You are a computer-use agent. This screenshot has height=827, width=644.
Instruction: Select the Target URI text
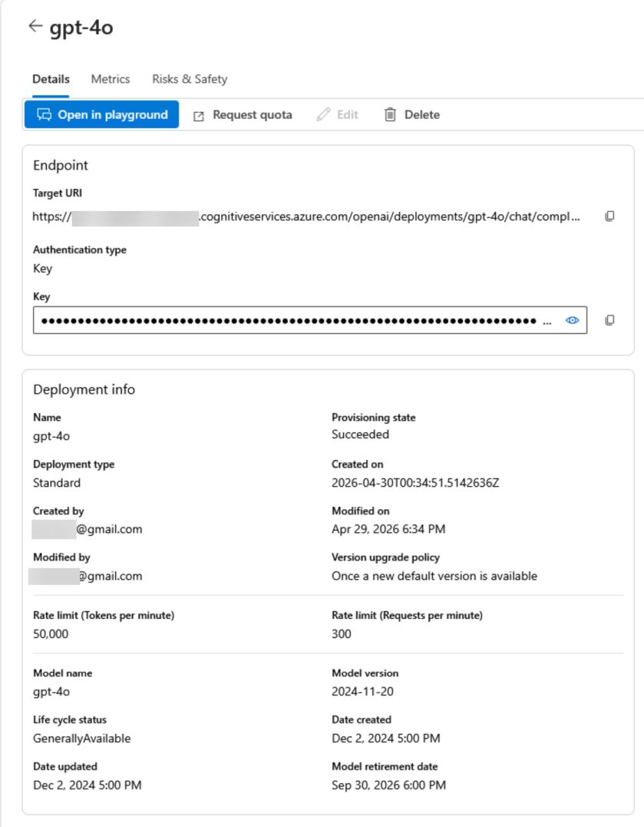306,217
